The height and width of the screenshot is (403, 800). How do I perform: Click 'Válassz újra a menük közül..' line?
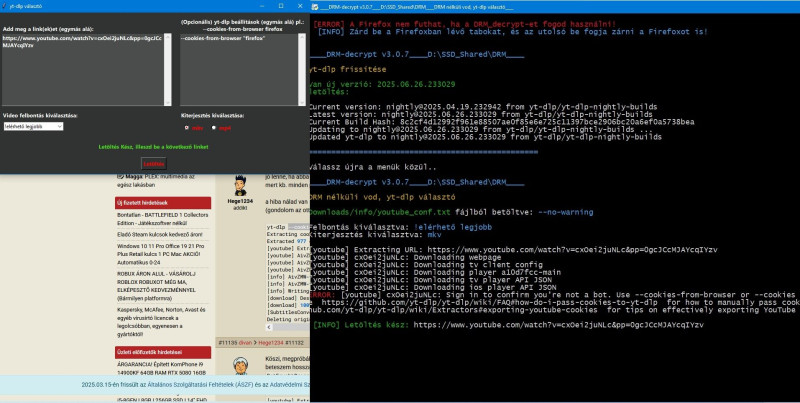pyautogui.click(x=372, y=167)
